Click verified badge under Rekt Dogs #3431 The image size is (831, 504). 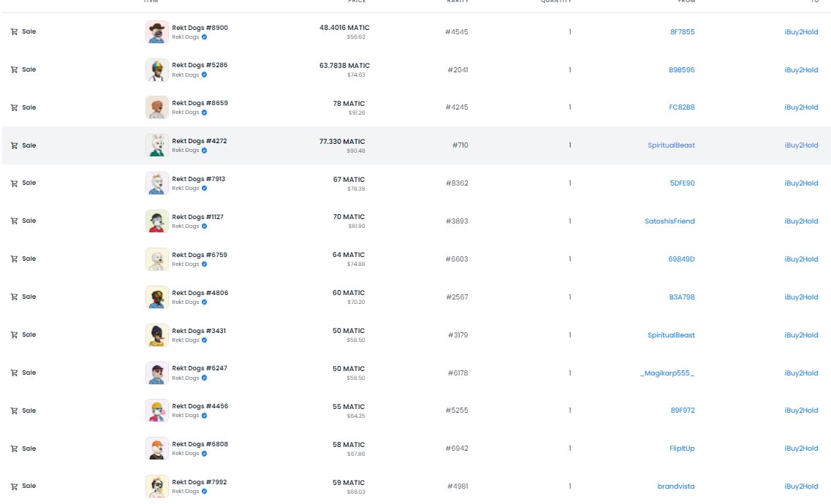coord(204,340)
